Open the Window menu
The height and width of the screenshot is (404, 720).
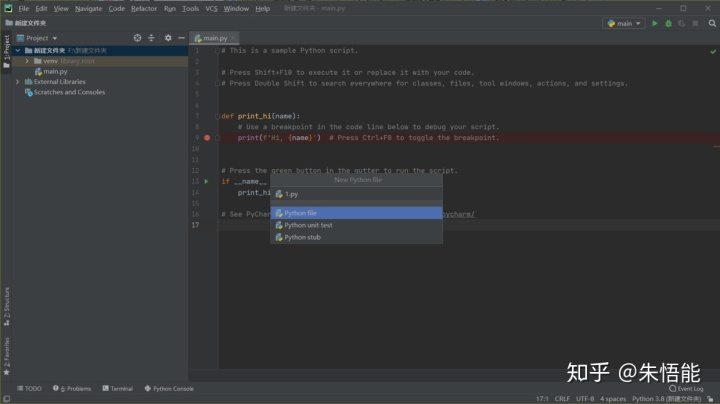(x=236, y=8)
